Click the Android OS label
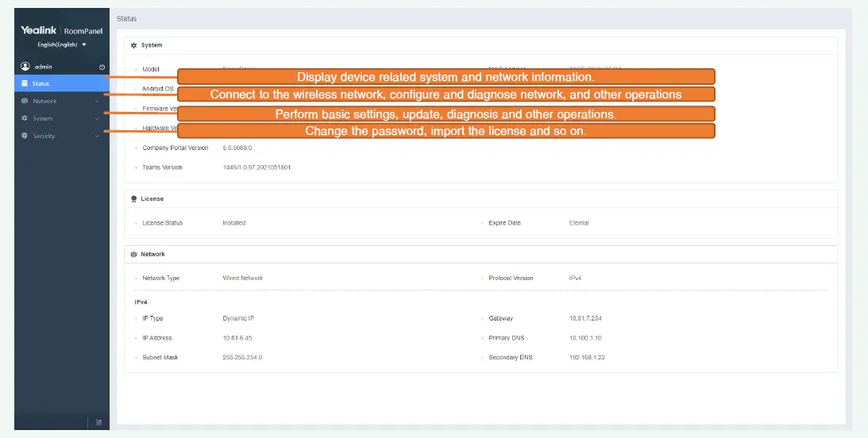Screen dimensions: 868x438 click(x=158, y=89)
